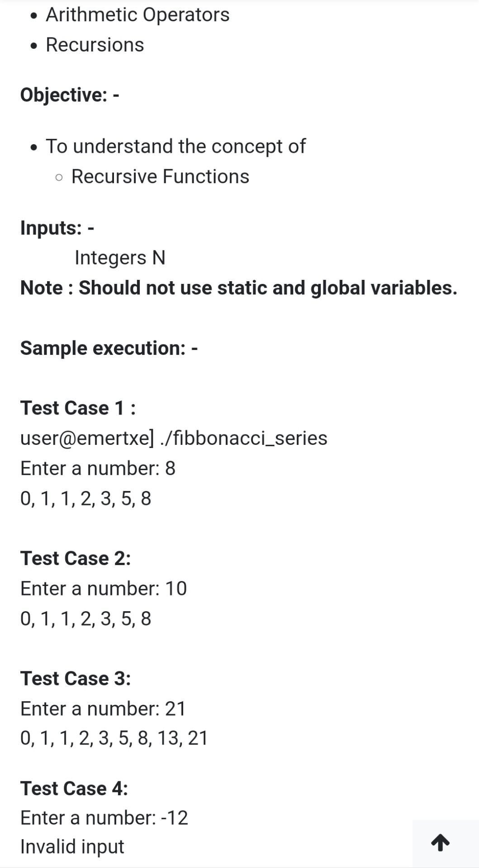This screenshot has width=479, height=868.
Task: Tap the 'Sample execution: -' heading
Action: tap(109, 348)
